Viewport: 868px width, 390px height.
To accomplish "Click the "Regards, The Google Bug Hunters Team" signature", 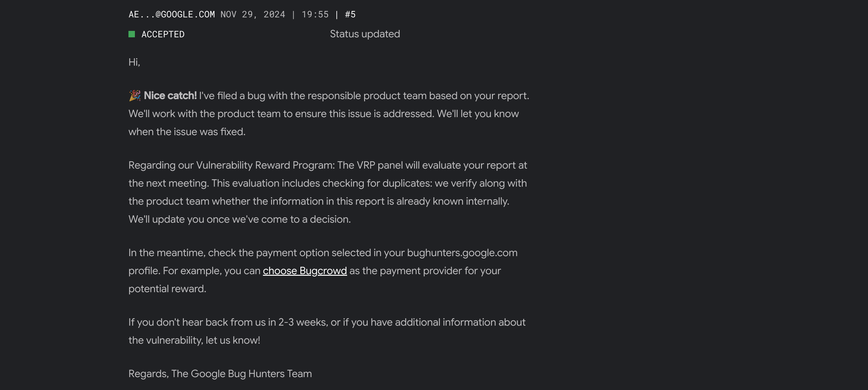I will (x=220, y=374).
